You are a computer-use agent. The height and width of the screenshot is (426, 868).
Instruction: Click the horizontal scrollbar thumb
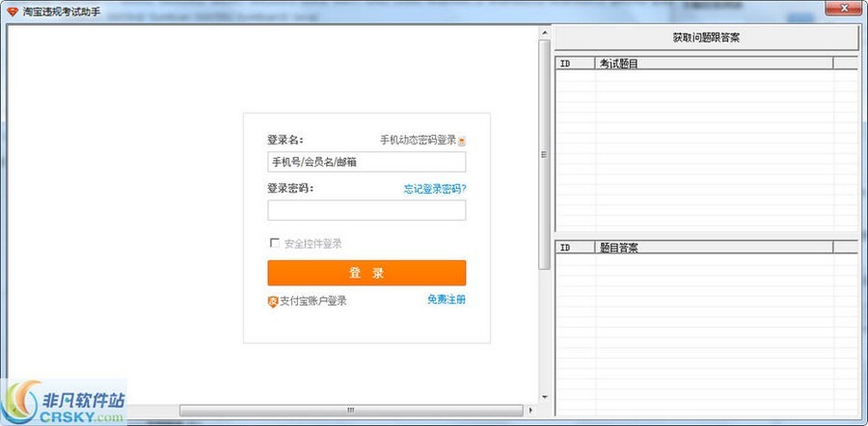tap(351, 410)
